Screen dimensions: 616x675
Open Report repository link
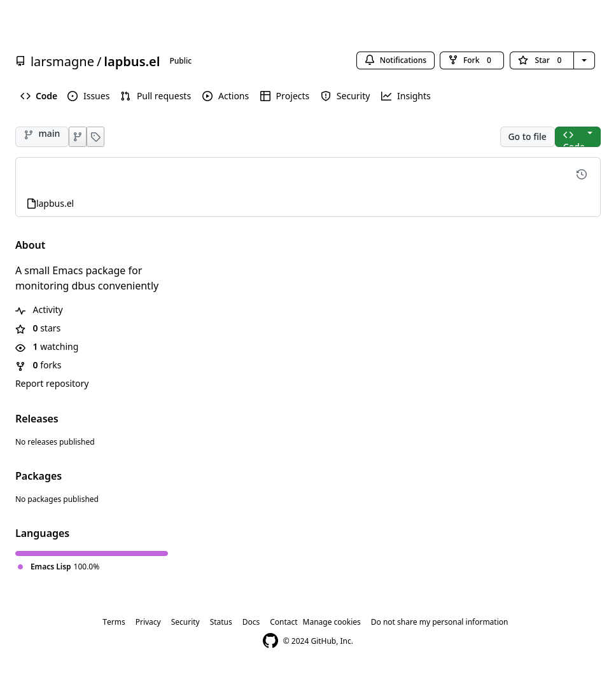52,384
